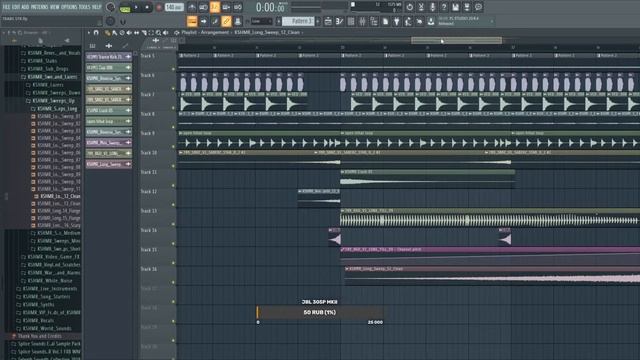
Task: Toggle Track 13 mute dot
Action: (173, 224)
